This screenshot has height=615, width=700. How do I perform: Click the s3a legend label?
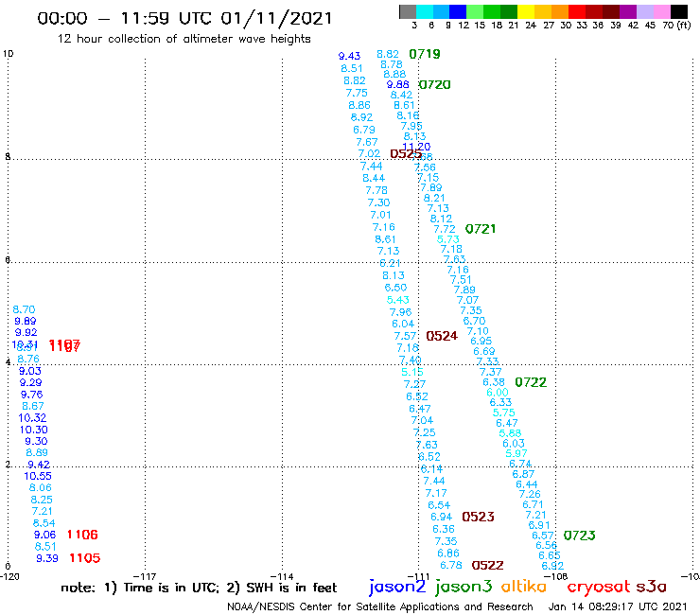[652, 587]
